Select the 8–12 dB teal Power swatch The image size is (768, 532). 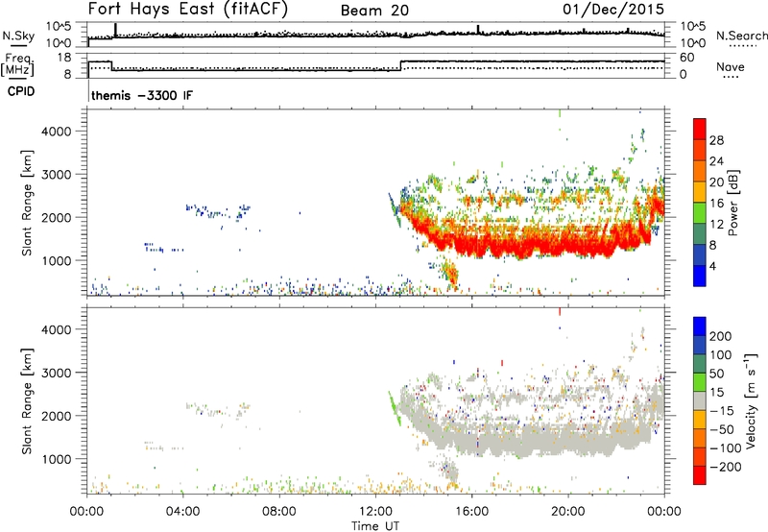(x=700, y=234)
